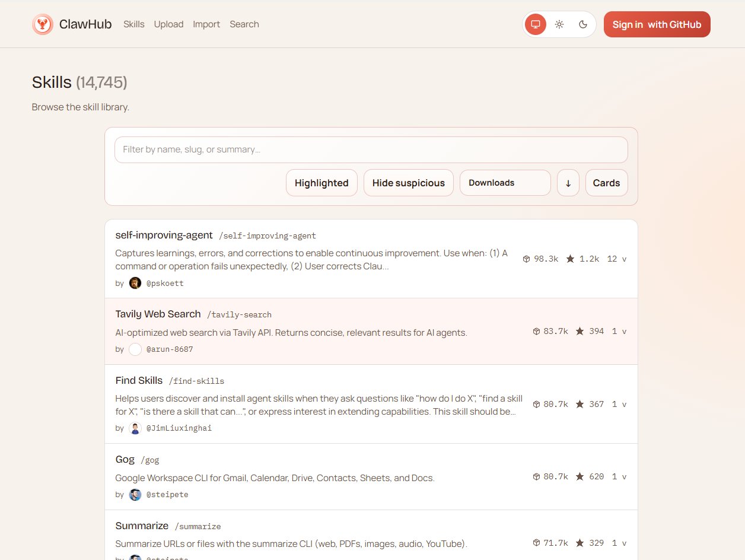The image size is (745, 560).
Task: Open the Summarize skill title
Action: pos(142,526)
